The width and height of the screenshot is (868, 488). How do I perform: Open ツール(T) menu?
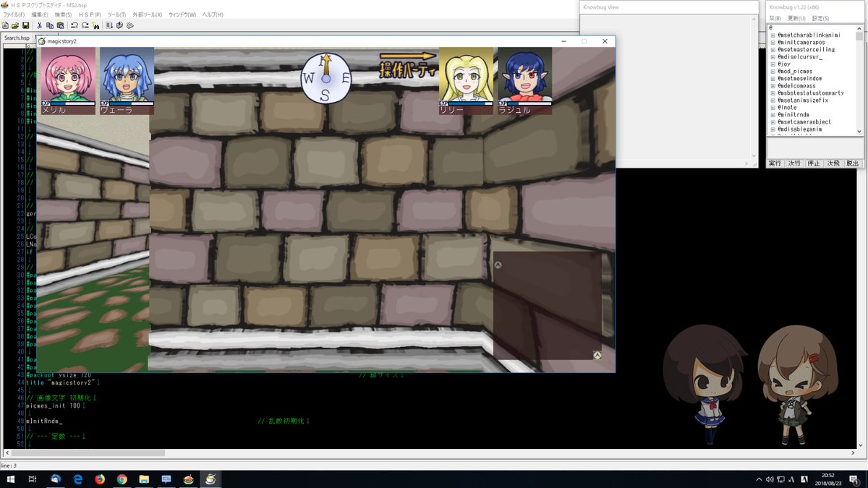click(116, 14)
